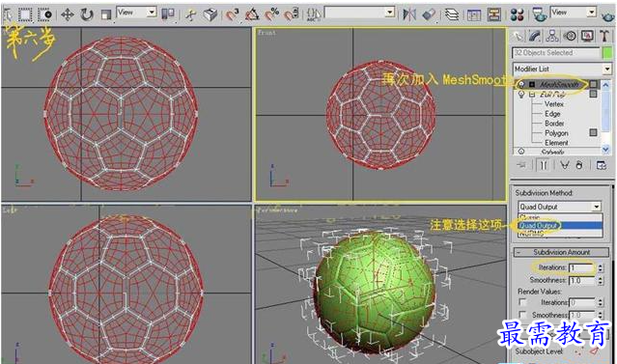This screenshot has width=617, height=364.
Task: Select the Border sub-object level
Action: 554,124
